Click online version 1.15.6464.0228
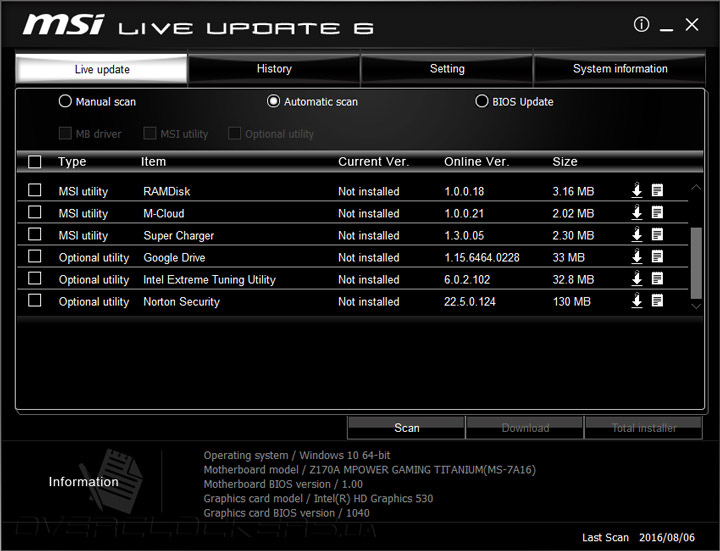720x551 pixels. pos(482,258)
